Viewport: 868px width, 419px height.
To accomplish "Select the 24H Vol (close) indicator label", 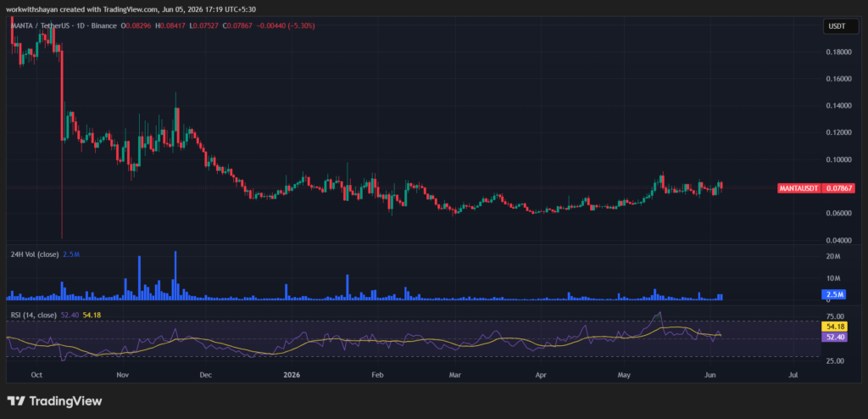I will point(34,254).
